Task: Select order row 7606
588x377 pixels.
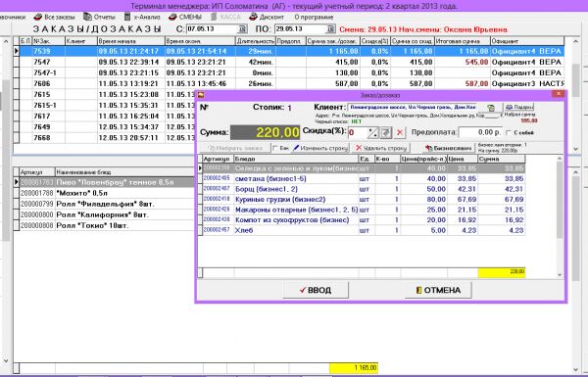Action: click(x=292, y=84)
